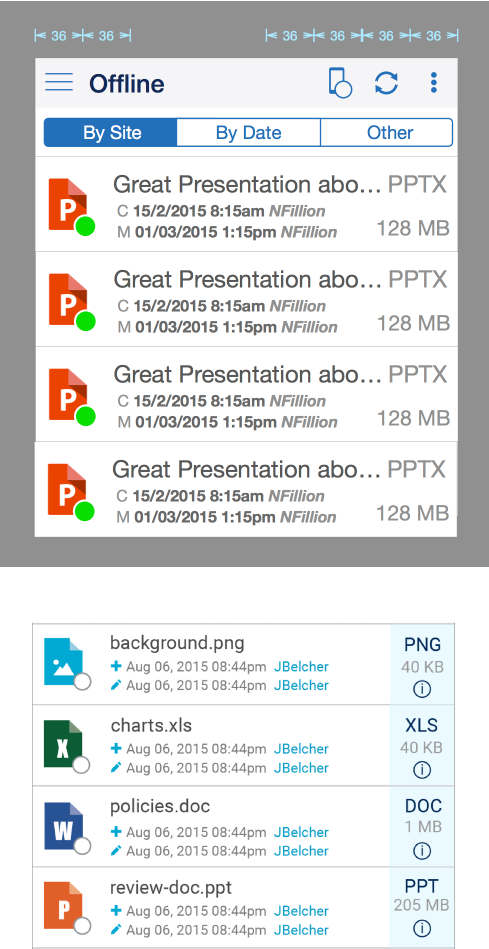The width and height of the screenshot is (489, 949).
Task: Click the info icon under DOC
Action: point(422,850)
